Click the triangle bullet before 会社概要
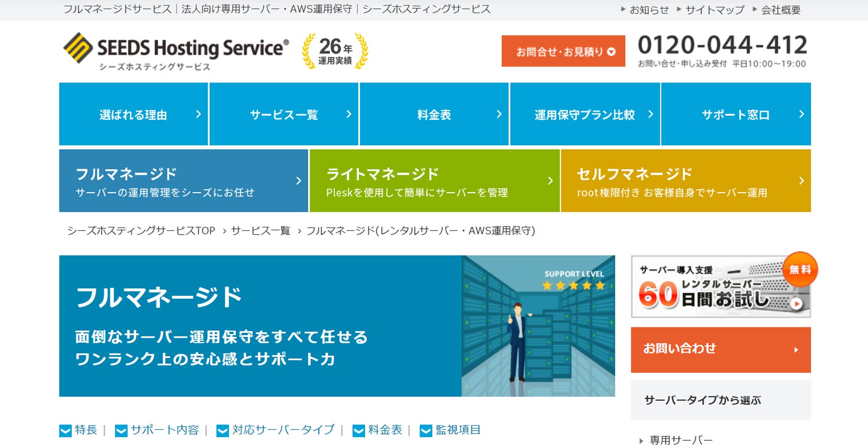 click(x=755, y=9)
